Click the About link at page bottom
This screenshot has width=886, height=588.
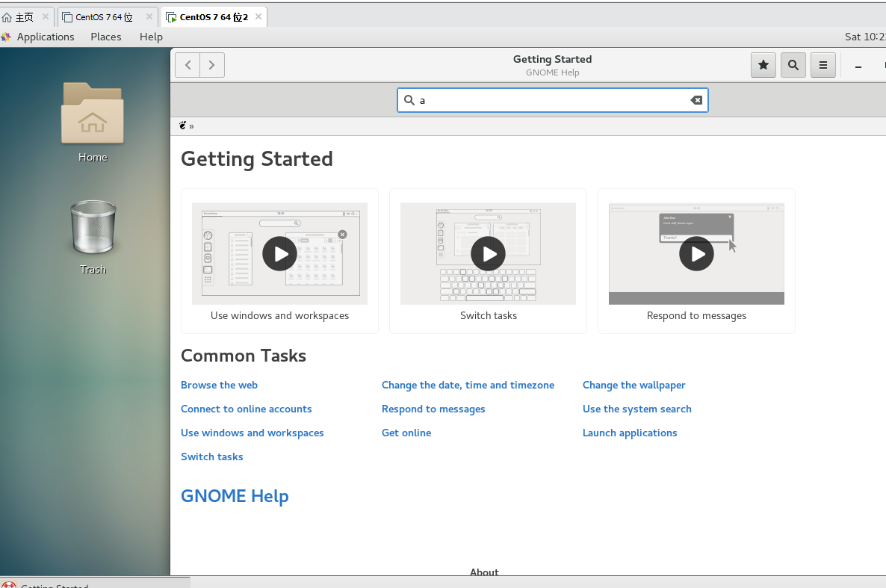point(484,572)
